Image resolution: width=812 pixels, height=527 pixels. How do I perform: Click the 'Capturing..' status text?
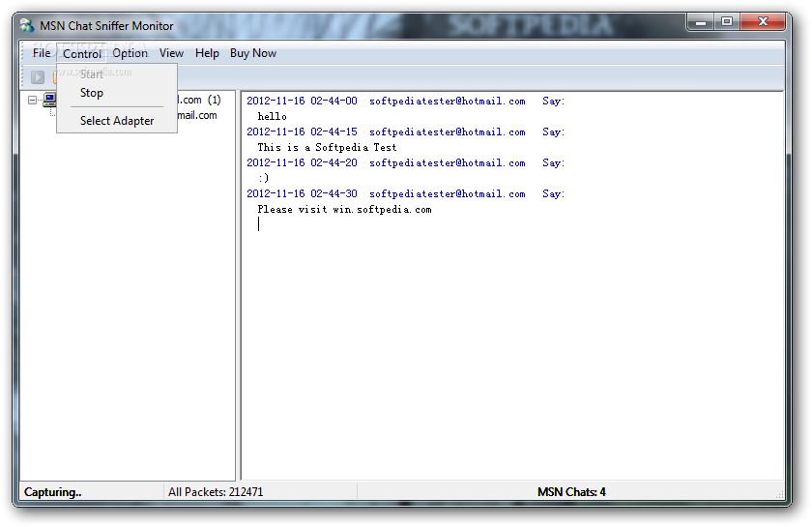tap(53, 492)
